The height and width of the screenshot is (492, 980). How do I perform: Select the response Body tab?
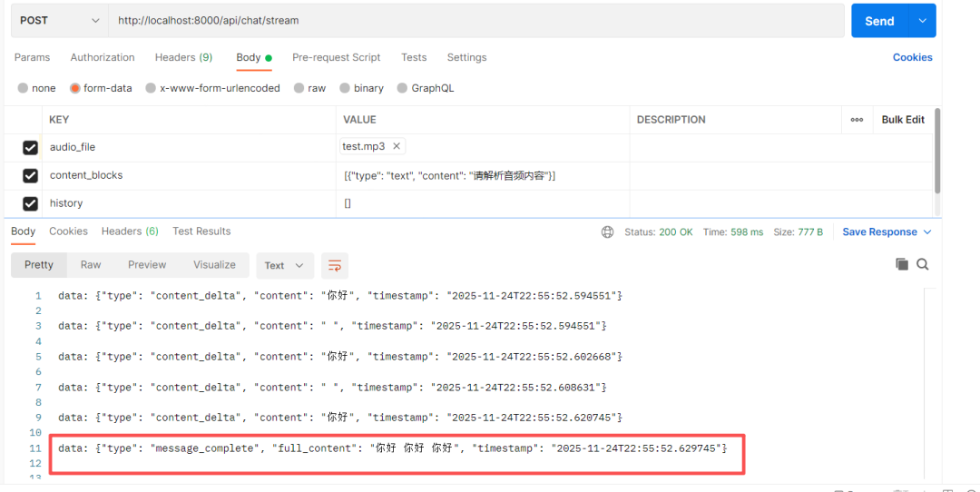[x=23, y=231]
